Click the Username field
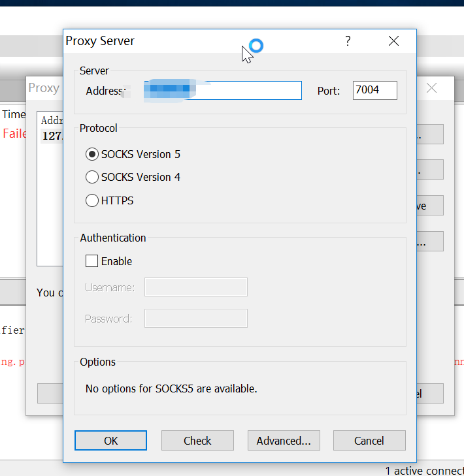Image resolution: width=464 pixels, height=476 pixels. point(196,287)
